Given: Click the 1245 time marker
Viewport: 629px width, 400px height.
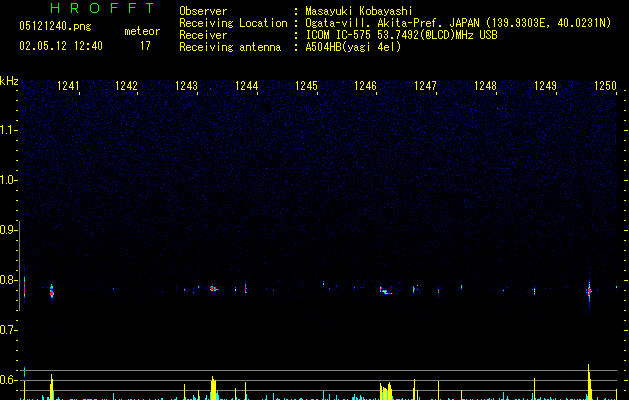Looking at the screenshot, I should click(306, 86).
